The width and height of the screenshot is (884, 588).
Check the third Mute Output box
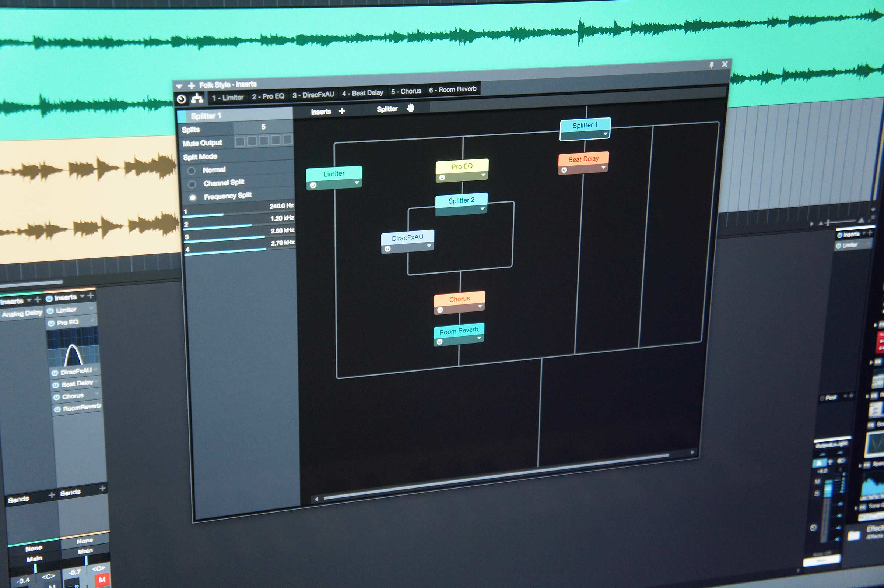coord(264,141)
